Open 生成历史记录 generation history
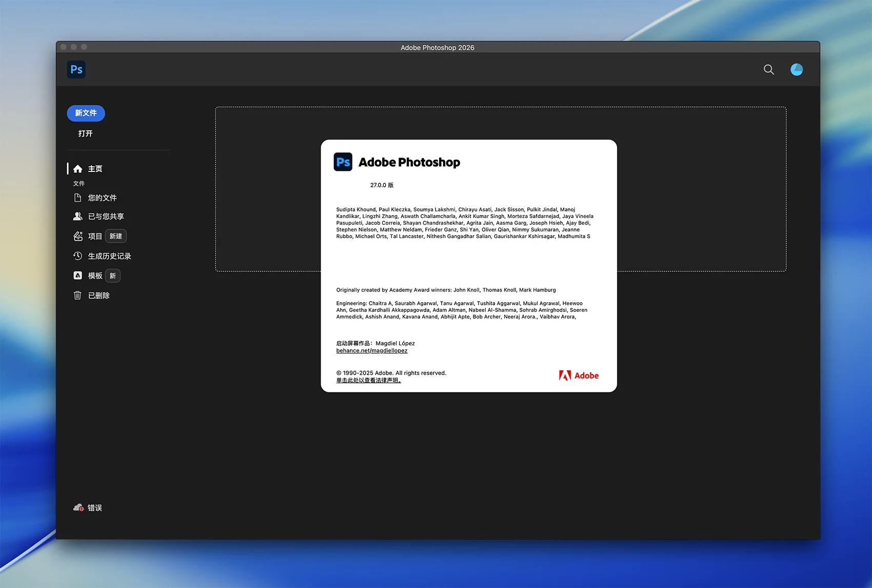The height and width of the screenshot is (588, 872). tap(109, 256)
